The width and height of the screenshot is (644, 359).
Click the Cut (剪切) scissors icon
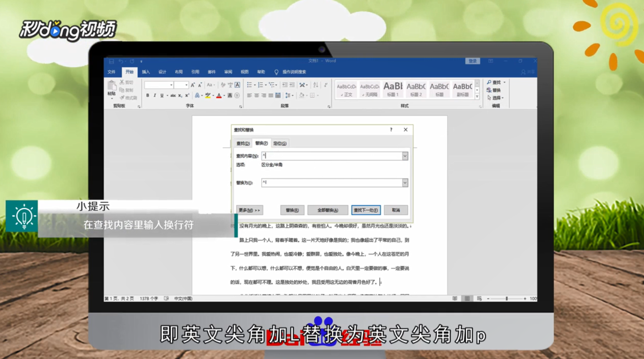coord(122,82)
